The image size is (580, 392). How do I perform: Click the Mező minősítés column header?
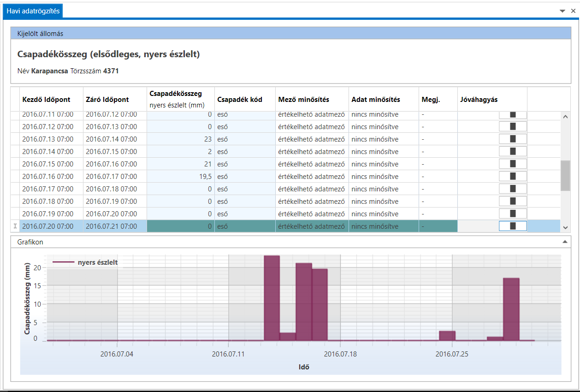(x=312, y=99)
